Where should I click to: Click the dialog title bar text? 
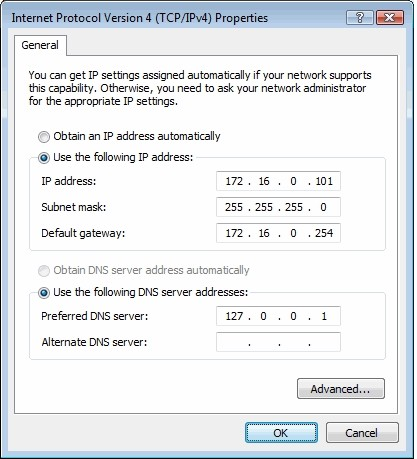140,18
